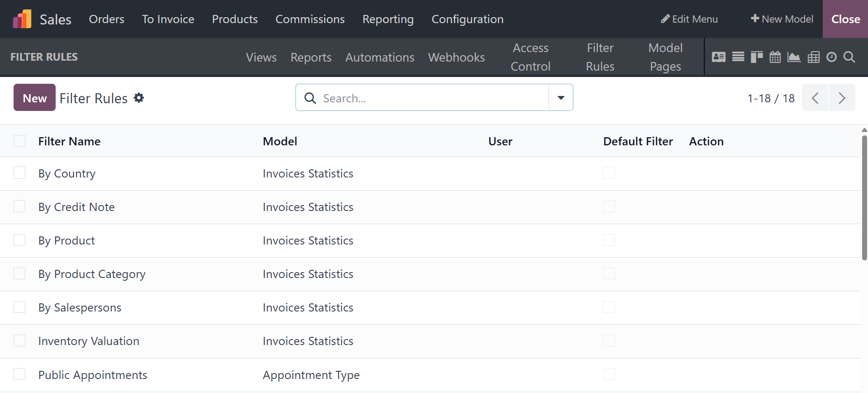
Task: Tick the checkbox for By Country row
Action: [19, 173]
